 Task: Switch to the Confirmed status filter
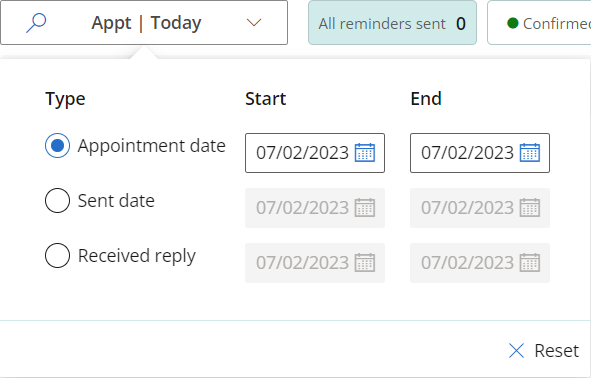click(x=539, y=23)
